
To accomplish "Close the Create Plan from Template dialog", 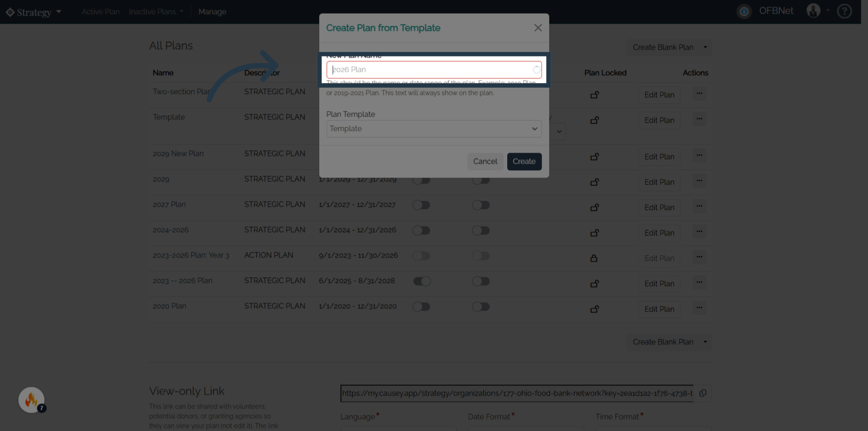I will (x=538, y=28).
